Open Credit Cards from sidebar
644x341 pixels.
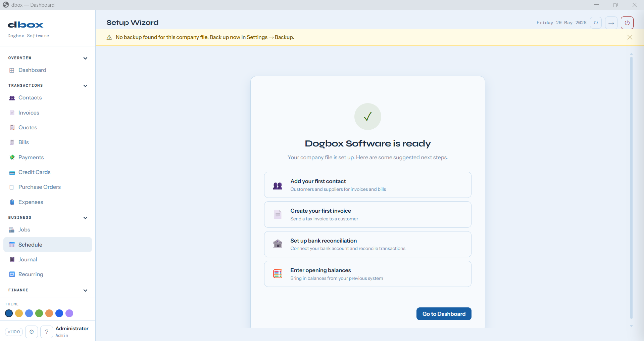[x=48, y=172]
